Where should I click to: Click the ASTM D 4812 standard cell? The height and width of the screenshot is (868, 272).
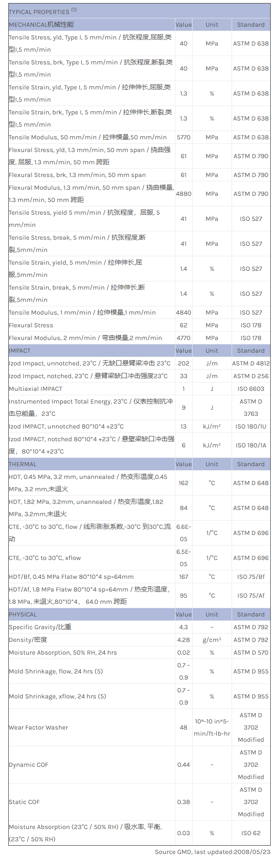click(251, 363)
